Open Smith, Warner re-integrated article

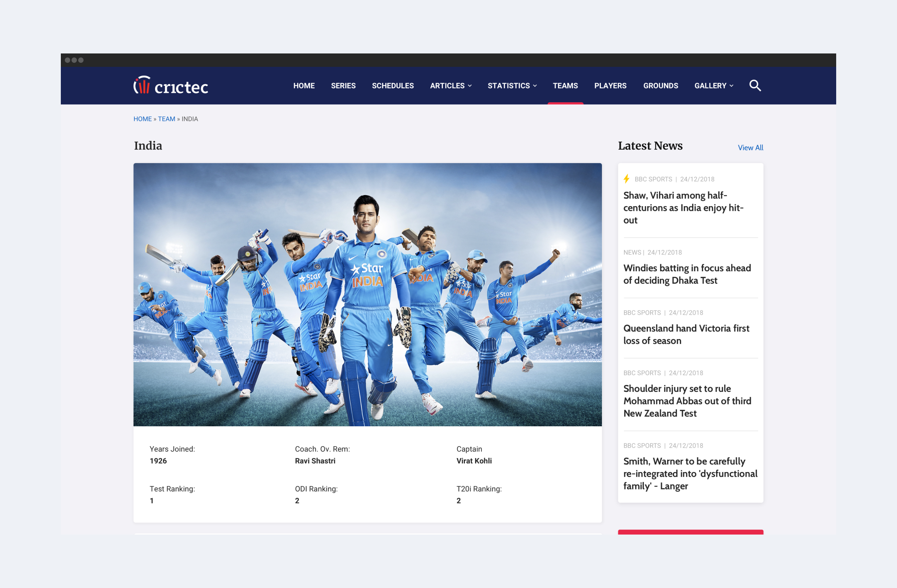[690, 473]
